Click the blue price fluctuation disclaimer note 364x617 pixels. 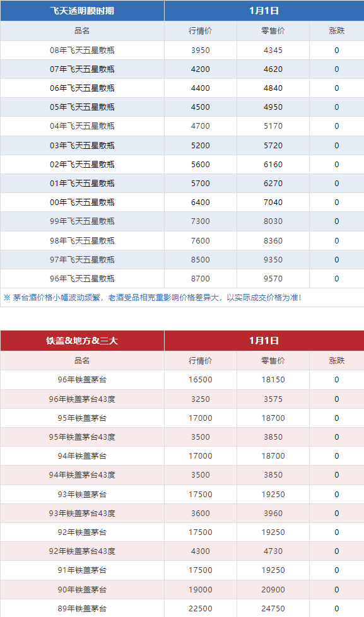(152, 298)
